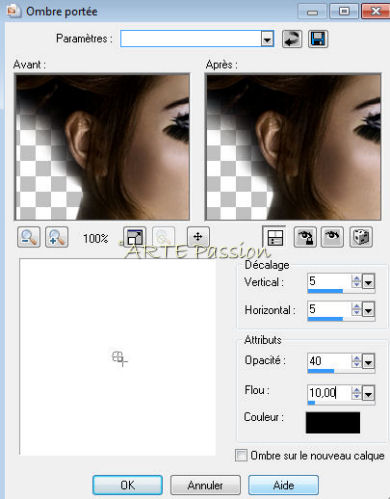Click the blue slider bar under Opacité
Screen dimensions: 390x499
click(321, 371)
